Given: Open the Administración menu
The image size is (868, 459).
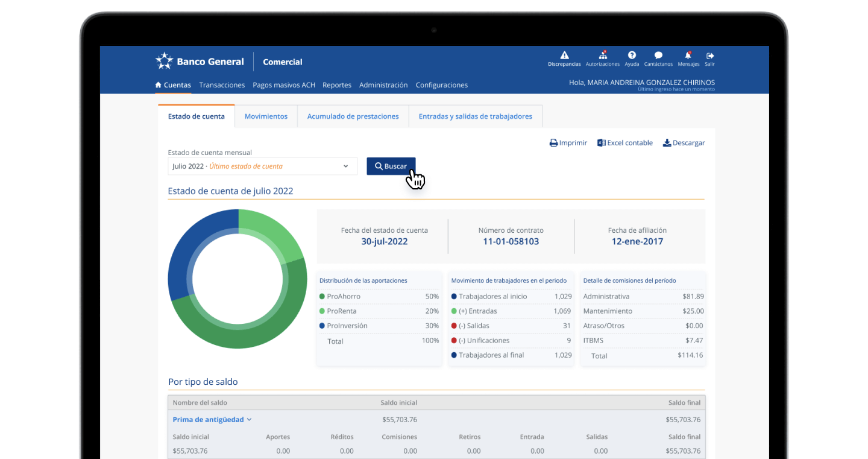Looking at the screenshot, I should pos(383,85).
